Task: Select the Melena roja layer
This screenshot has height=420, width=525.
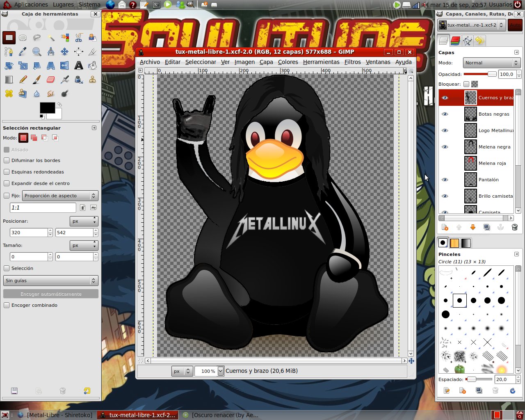Action: coord(476,163)
